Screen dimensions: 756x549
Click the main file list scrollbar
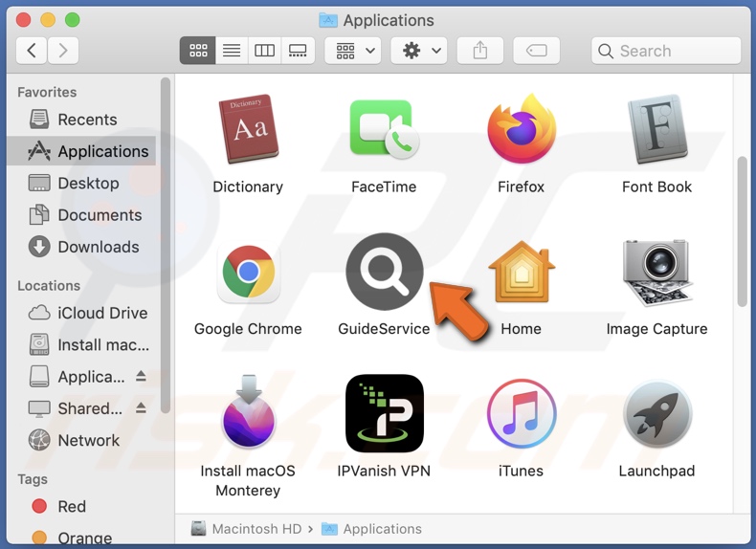[743, 231]
